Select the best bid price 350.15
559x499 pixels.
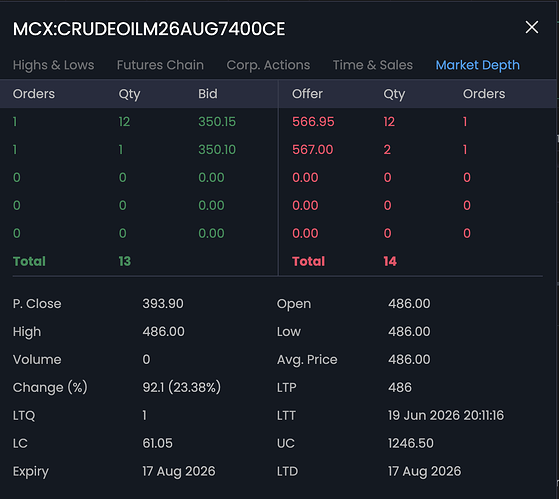[217, 122]
